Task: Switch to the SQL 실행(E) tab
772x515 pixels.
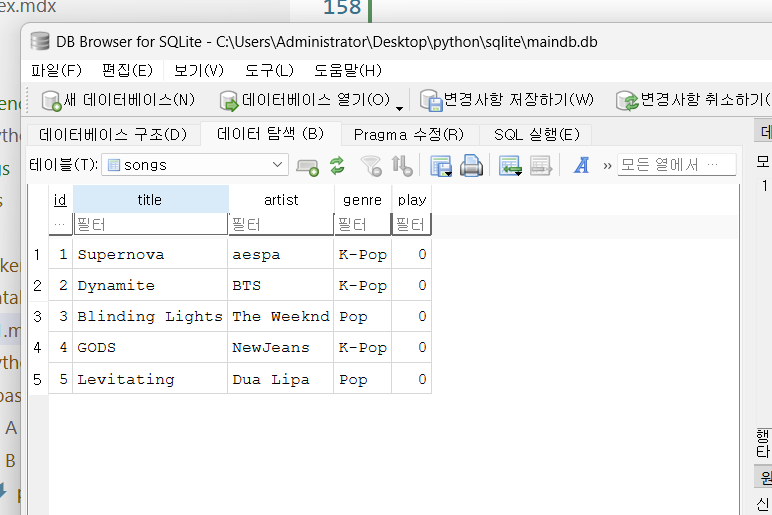Action: (x=536, y=134)
